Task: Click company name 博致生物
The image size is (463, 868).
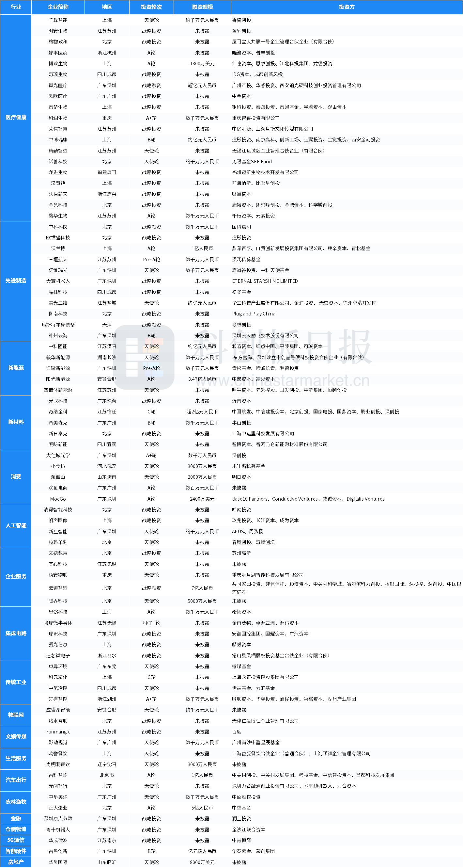Action: [x=58, y=64]
